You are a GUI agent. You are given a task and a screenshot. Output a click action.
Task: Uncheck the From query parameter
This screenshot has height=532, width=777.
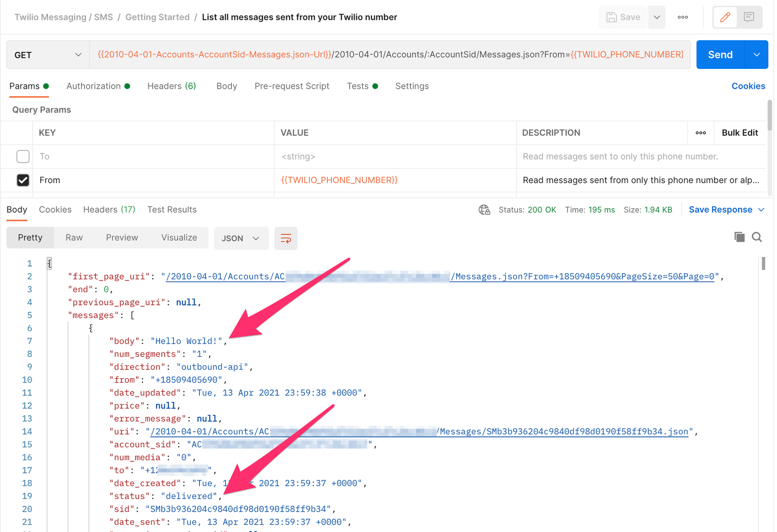tap(23, 180)
